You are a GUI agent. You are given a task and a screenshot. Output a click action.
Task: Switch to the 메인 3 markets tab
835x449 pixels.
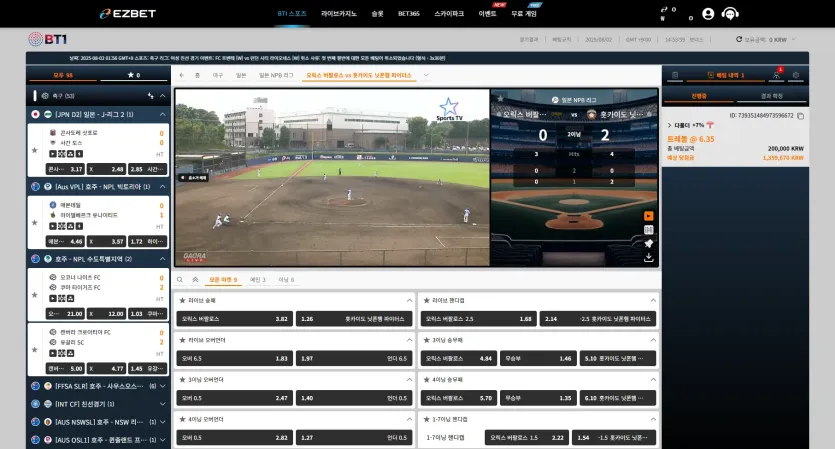point(258,280)
